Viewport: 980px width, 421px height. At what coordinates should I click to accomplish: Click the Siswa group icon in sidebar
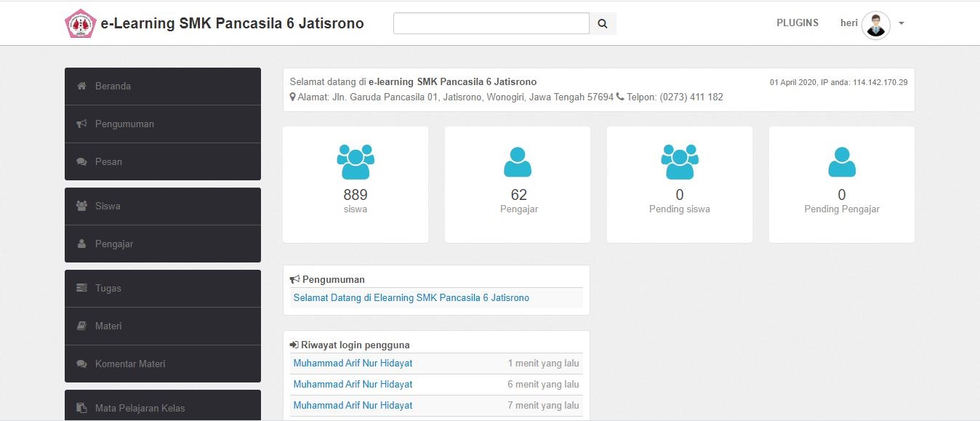pyautogui.click(x=81, y=206)
